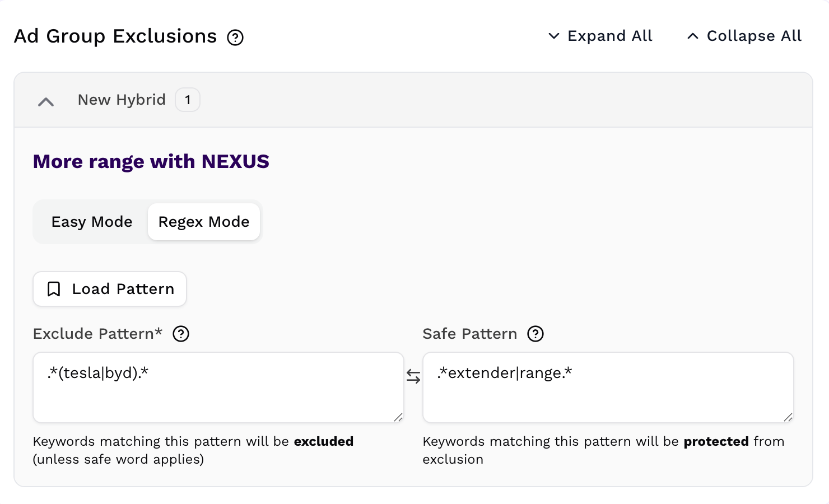Click the Safe Pattern help icon
The width and height of the screenshot is (829, 504).
click(535, 334)
